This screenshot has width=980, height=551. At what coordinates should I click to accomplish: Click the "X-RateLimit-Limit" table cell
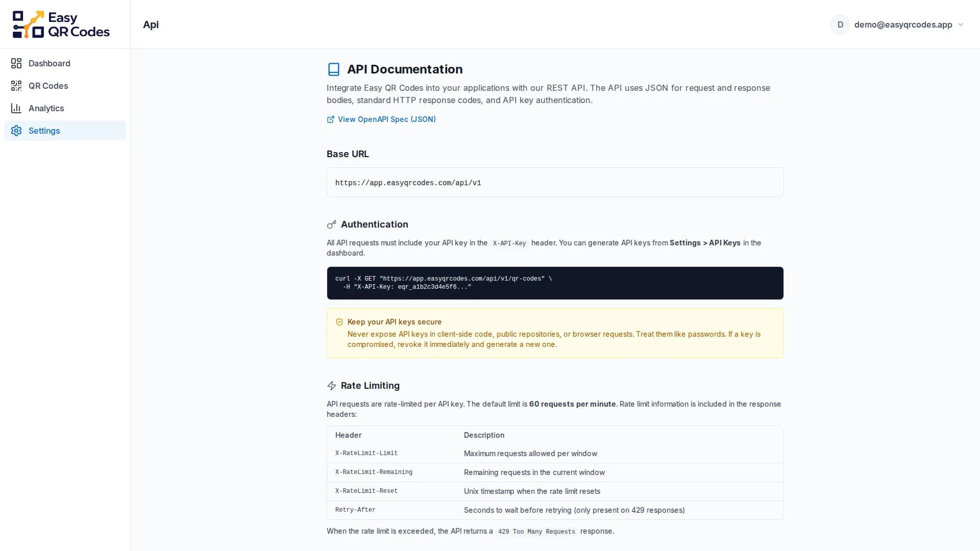click(366, 453)
